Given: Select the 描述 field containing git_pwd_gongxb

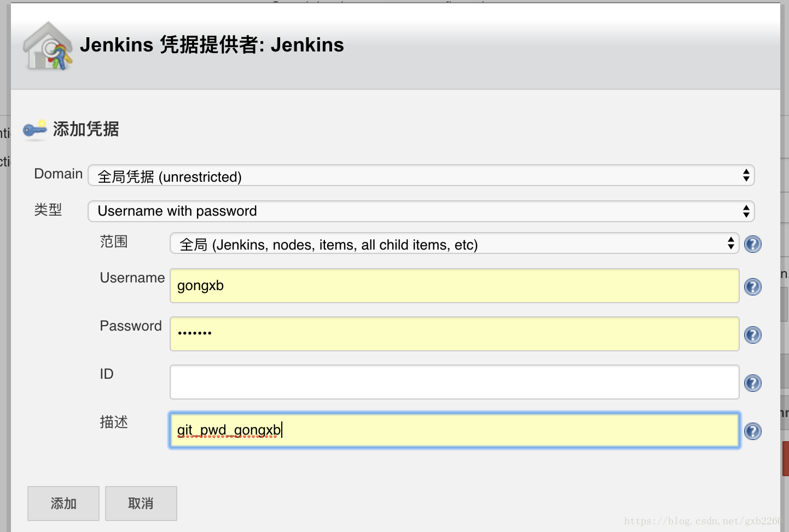Looking at the screenshot, I should pyautogui.click(x=454, y=430).
